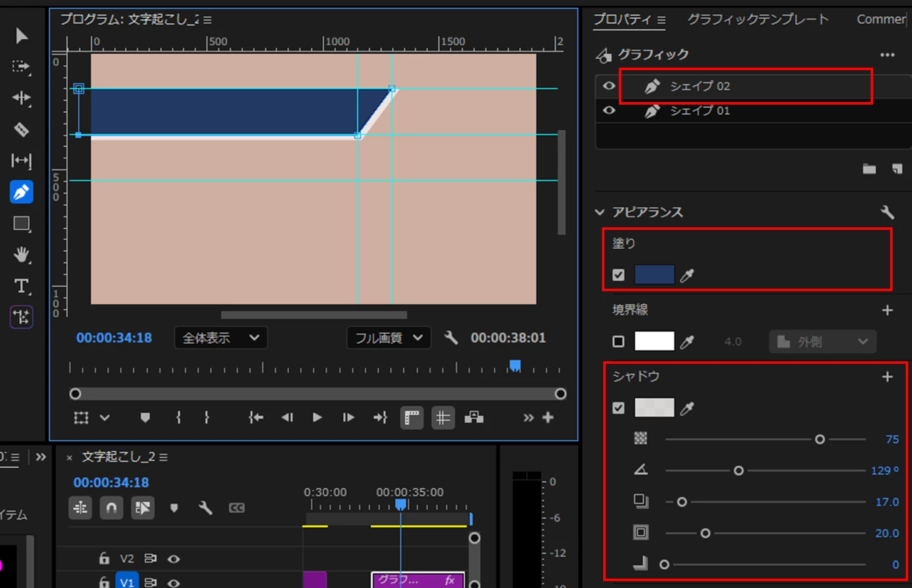Screen dimensions: 912x588
Task: Open the button editor plus icon
Action: [548, 417]
